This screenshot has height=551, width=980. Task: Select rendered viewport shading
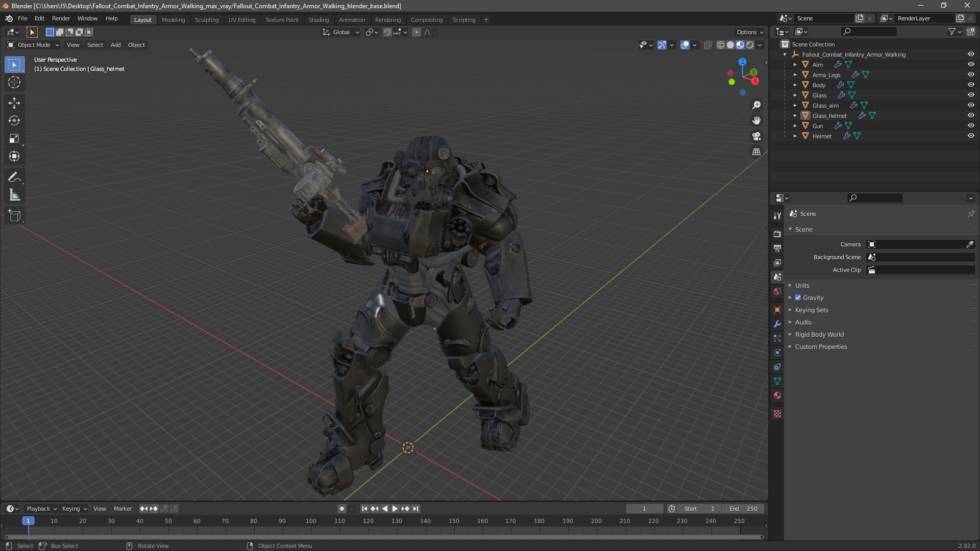pyautogui.click(x=750, y=45)
